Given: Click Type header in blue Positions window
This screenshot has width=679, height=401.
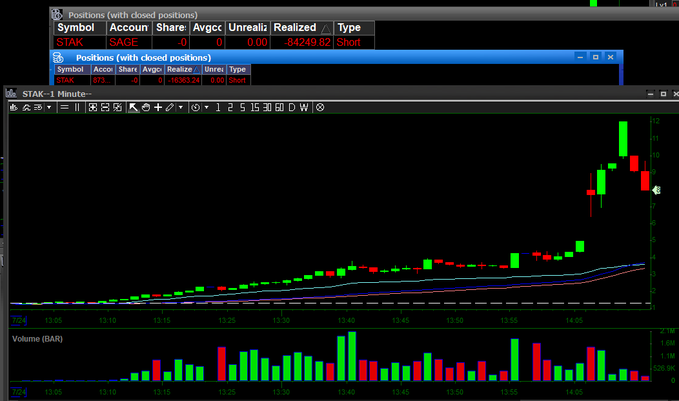Looking at the screenshot, I should click(238, 69).
